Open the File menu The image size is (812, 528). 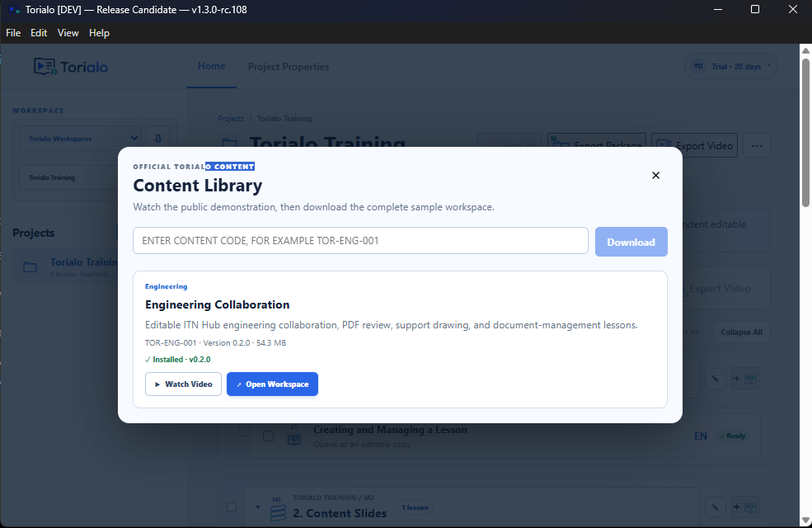[13, 33]
